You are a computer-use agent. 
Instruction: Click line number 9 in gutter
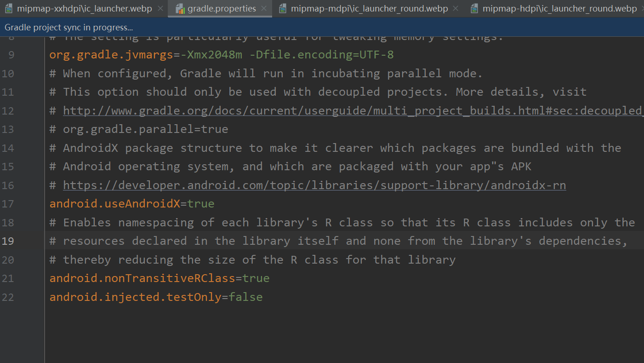coord(11,55)
